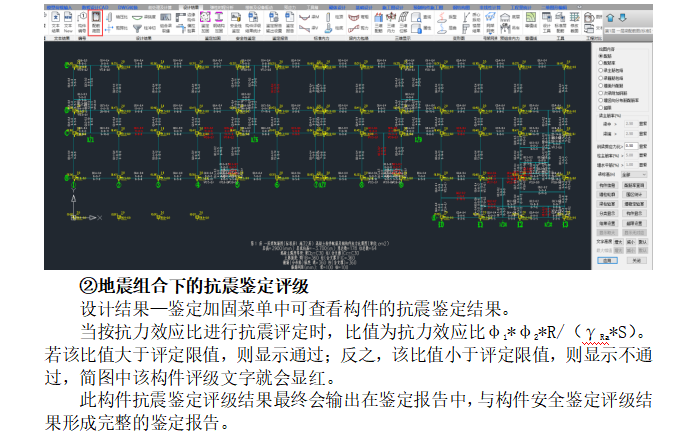Click the 柱底 column-bottom force icon
Image resolution: width=690 pixels, height=446 pixels.
coord(335,28)
